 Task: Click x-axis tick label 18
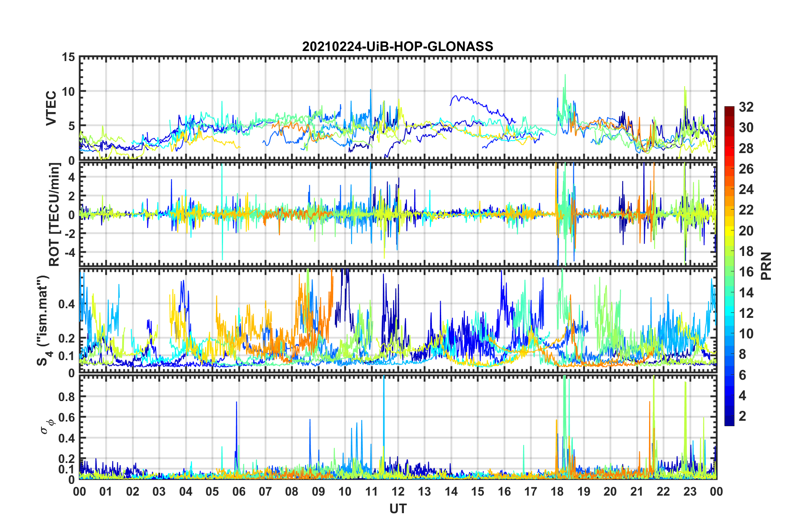pyautogui.click(x=557, y=491)
